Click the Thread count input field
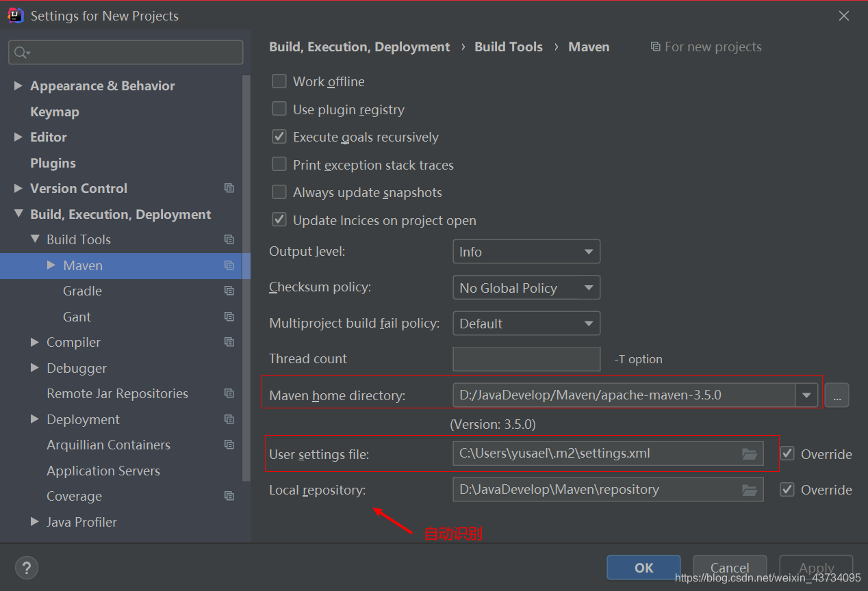 (x=526, y=359)
